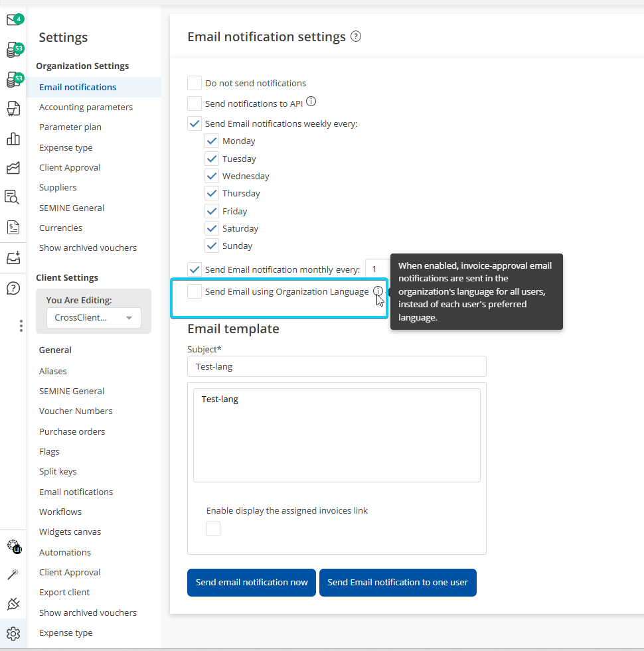Go to Parameter plan settings
The width and height of the screenshot is (644, 651).
(x=70, y=127)
